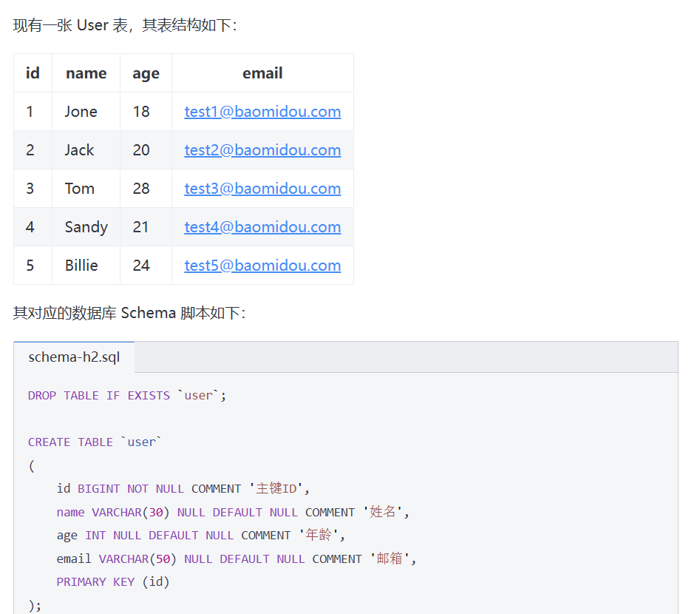This screenshot has height=614, width=700.
Task: Click the age cell '24'
Action: 146,266
